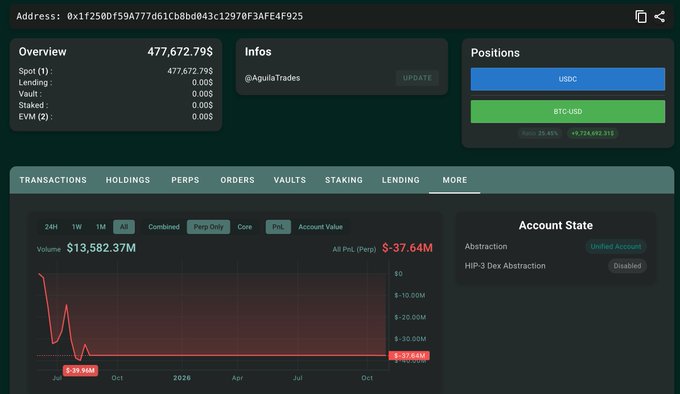Click the address text 0x1f250Df59A...

tap(185, 16)
